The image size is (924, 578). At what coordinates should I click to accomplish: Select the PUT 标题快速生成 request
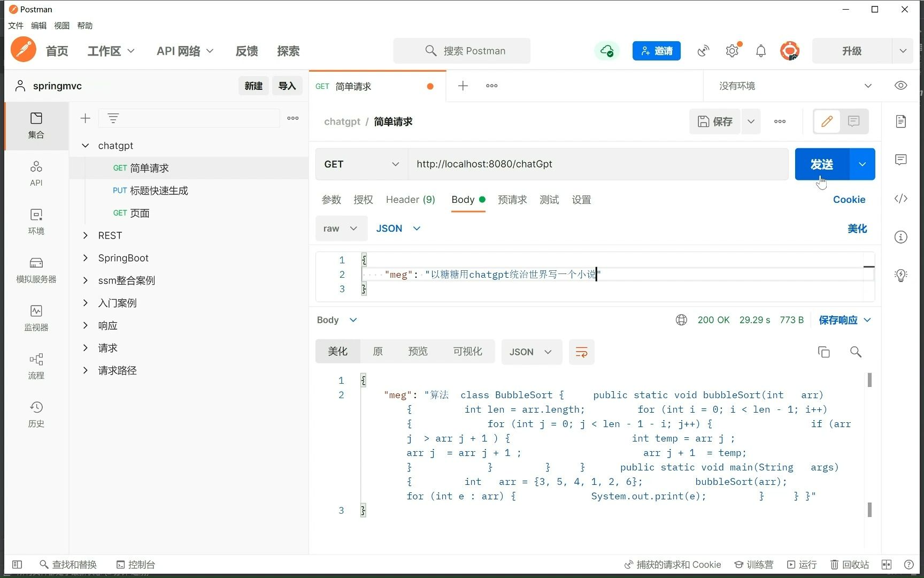pyautogui.click(x=189, y=191)
